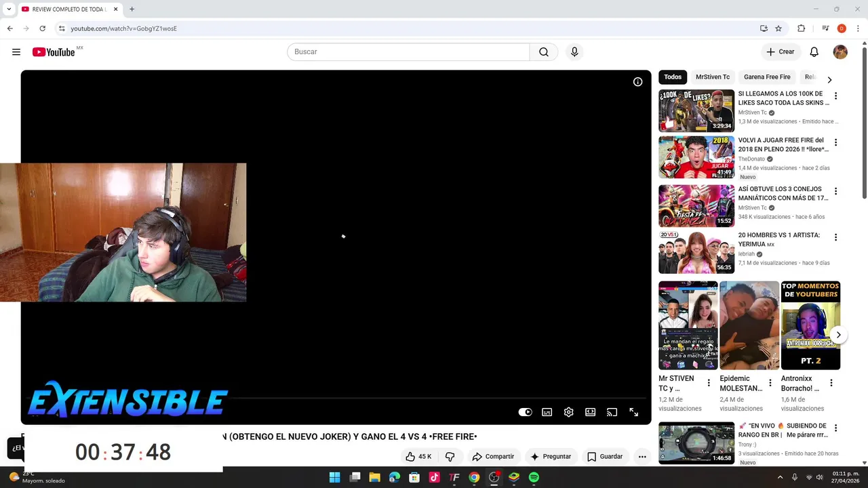This screenshot has width=868, height=488.
Task: Toggle the autoplay switch in player
Action: 526,412
